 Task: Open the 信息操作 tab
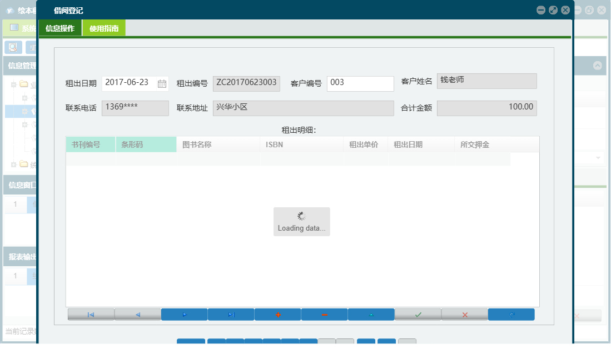point(59,27)
